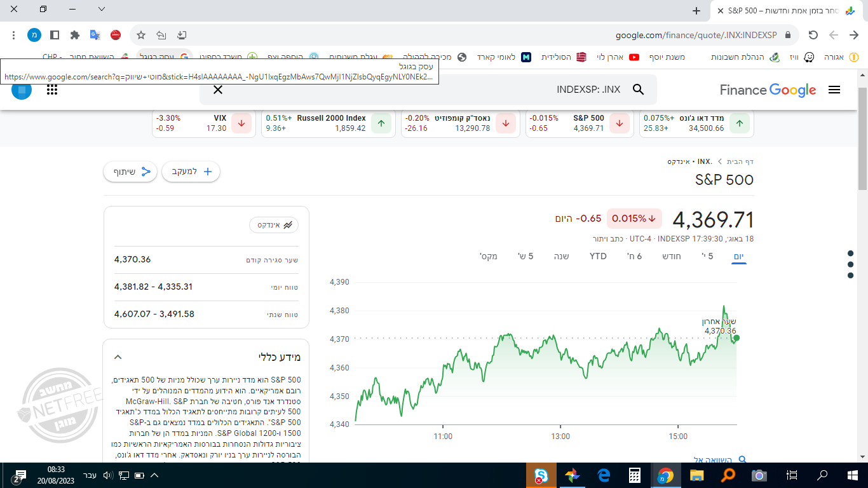Screen dimensions: 868x488
Task: Collapse the מידע כללי section
Action: [x=118, y=357]
